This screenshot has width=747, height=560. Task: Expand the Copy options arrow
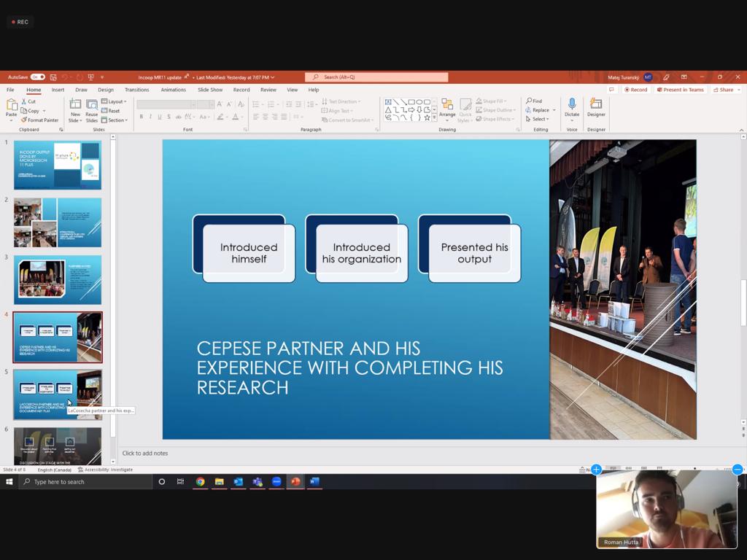tap(44, 111)
